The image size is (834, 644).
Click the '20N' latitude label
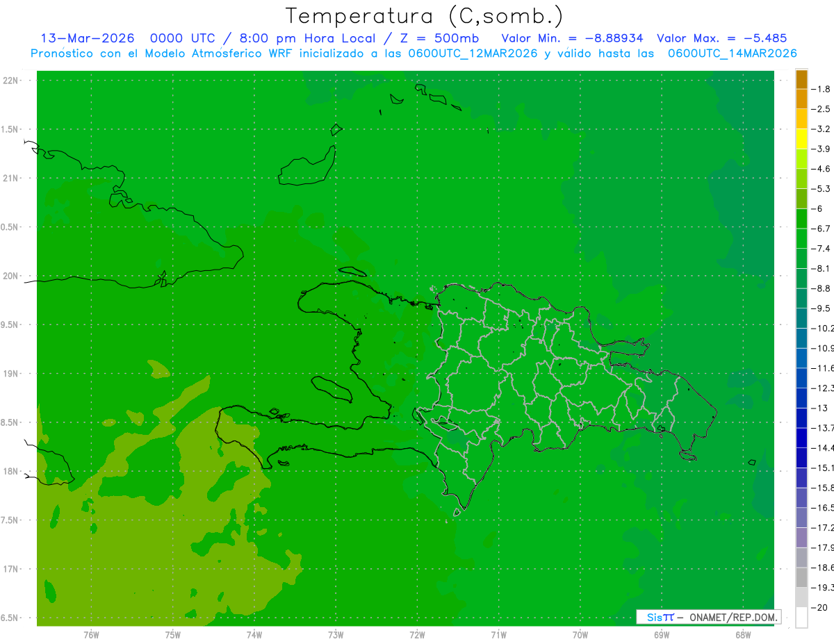(x=10, y=276)
